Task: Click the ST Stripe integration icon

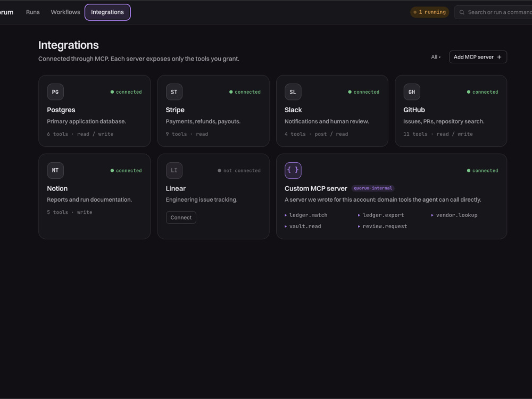Action: pyautogui.click(x=174, y=92)
